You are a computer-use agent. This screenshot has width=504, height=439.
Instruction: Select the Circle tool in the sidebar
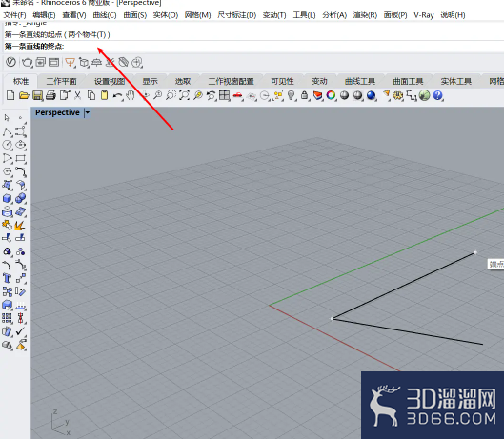[8, 145]
